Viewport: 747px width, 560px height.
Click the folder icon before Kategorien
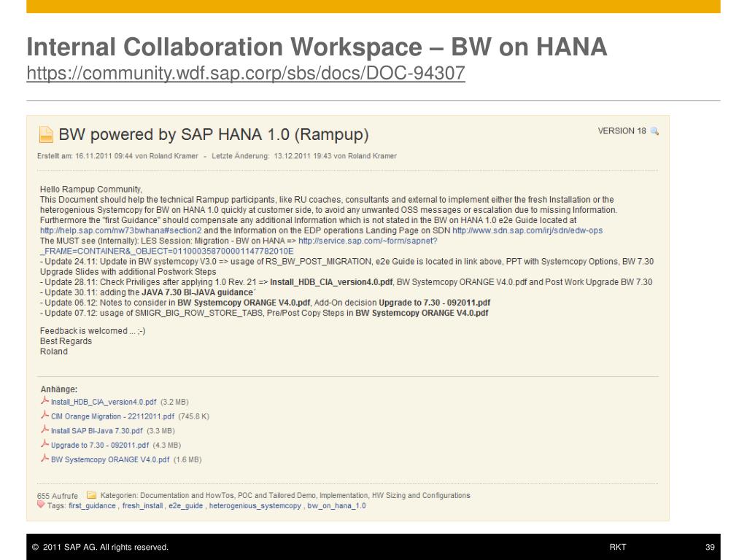(91, 495)
